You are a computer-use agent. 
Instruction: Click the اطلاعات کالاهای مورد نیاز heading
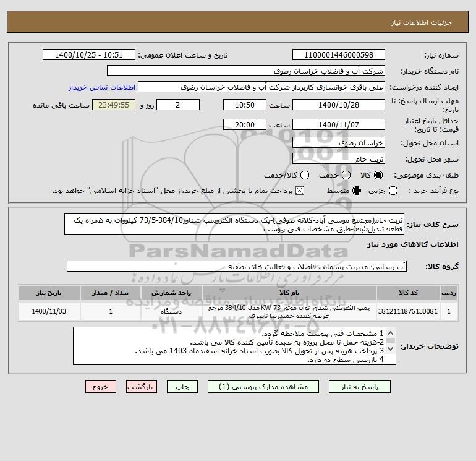413,244
